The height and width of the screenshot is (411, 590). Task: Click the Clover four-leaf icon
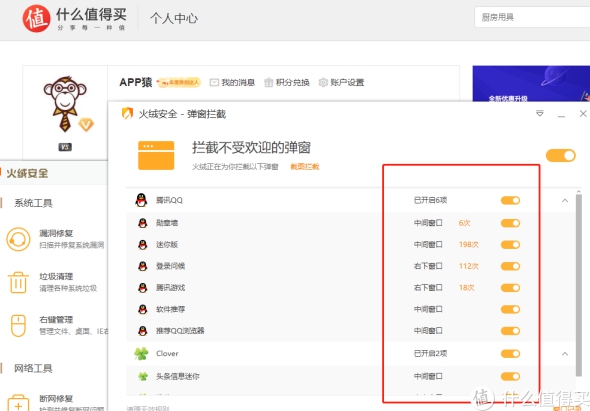point(141,353)
